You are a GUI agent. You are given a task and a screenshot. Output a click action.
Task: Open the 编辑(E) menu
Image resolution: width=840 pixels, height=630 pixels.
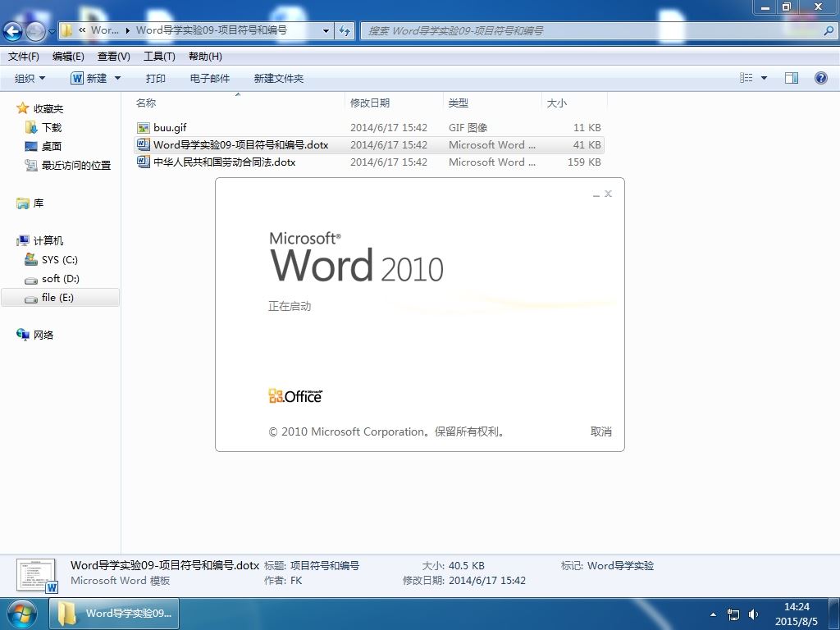click(68, 57)
